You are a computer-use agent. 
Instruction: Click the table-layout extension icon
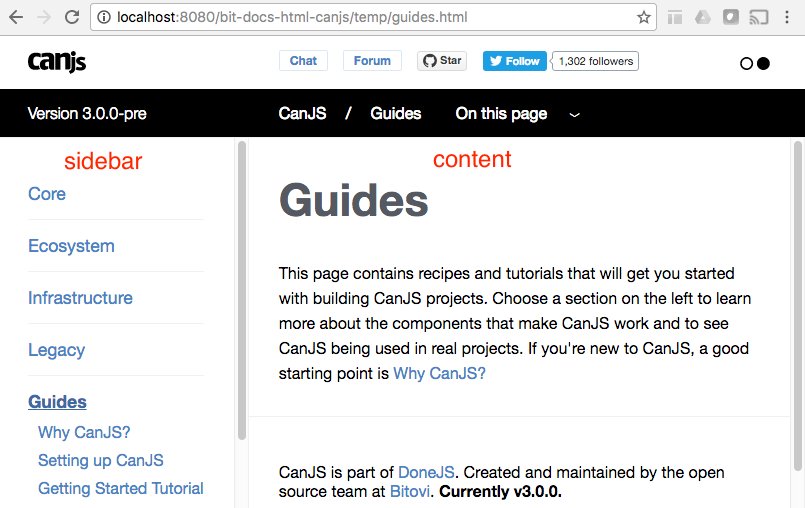[675, 17]
